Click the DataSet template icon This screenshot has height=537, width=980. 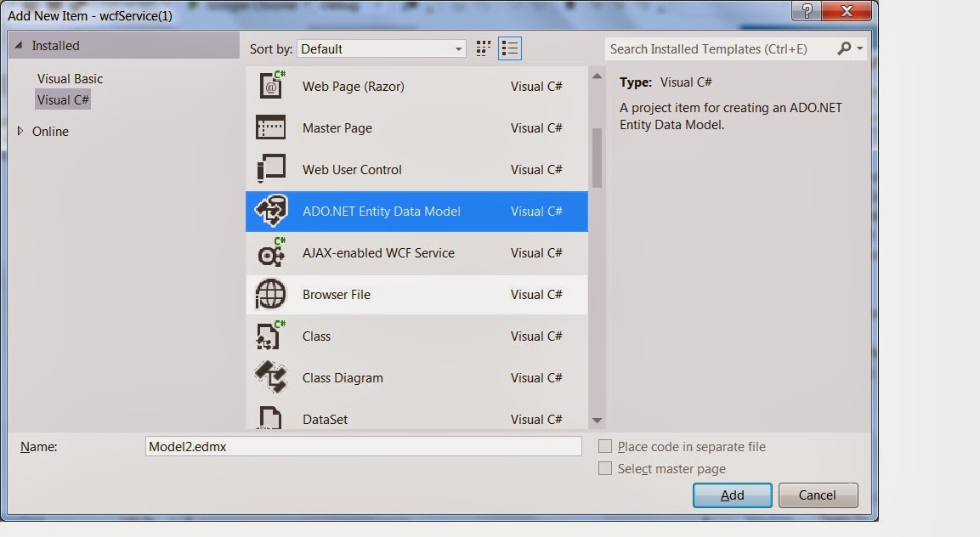click(271, 418)
